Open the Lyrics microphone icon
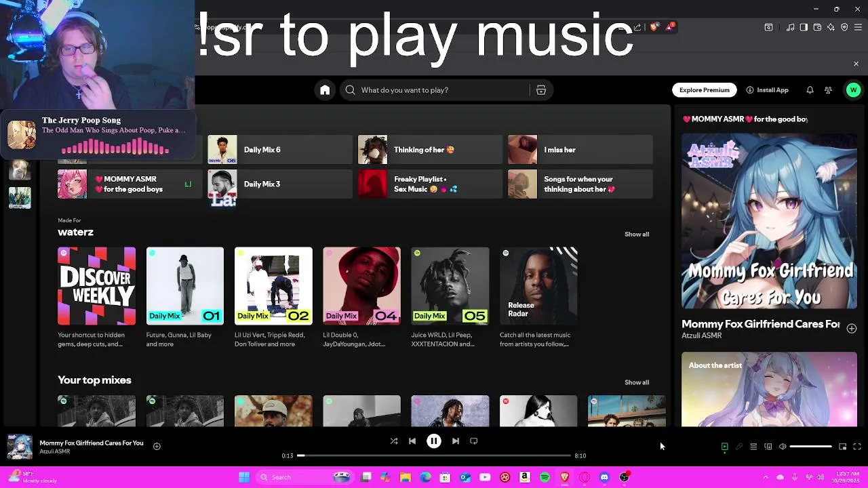Viewport: 868px width, 488px height. coord(739,447)
